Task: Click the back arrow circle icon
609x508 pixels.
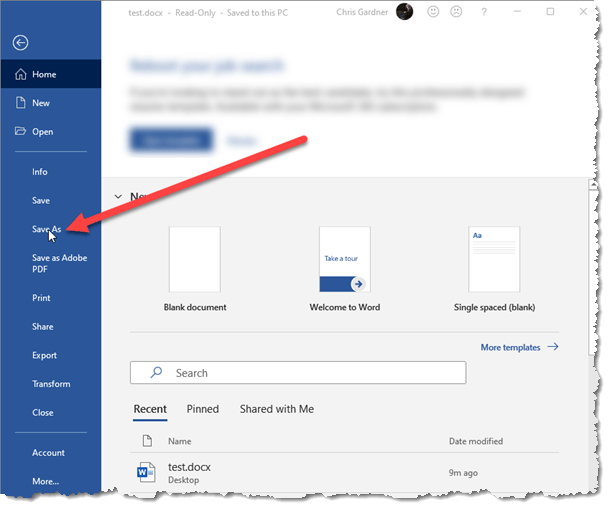Action: point(21,42)
